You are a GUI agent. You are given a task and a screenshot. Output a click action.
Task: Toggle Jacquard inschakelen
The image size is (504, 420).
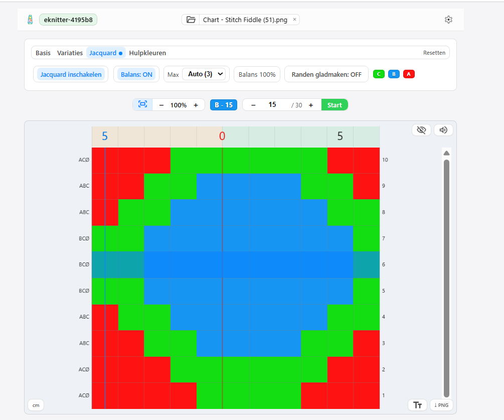(71, 74)
